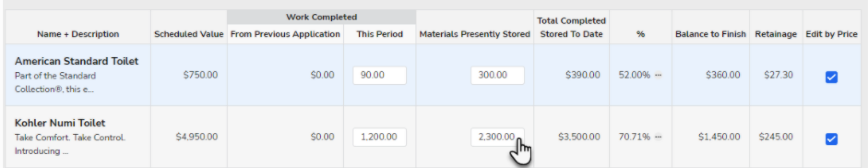Expand truncated 'Part of the Standard' description
The height and width of the screenshot is (168, 868).
point(55,82)
